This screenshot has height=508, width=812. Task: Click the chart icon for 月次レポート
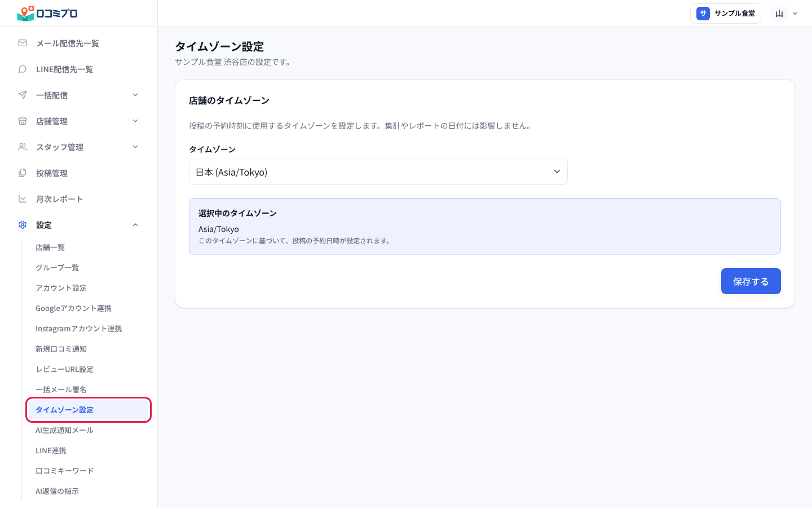coord(23,199)
